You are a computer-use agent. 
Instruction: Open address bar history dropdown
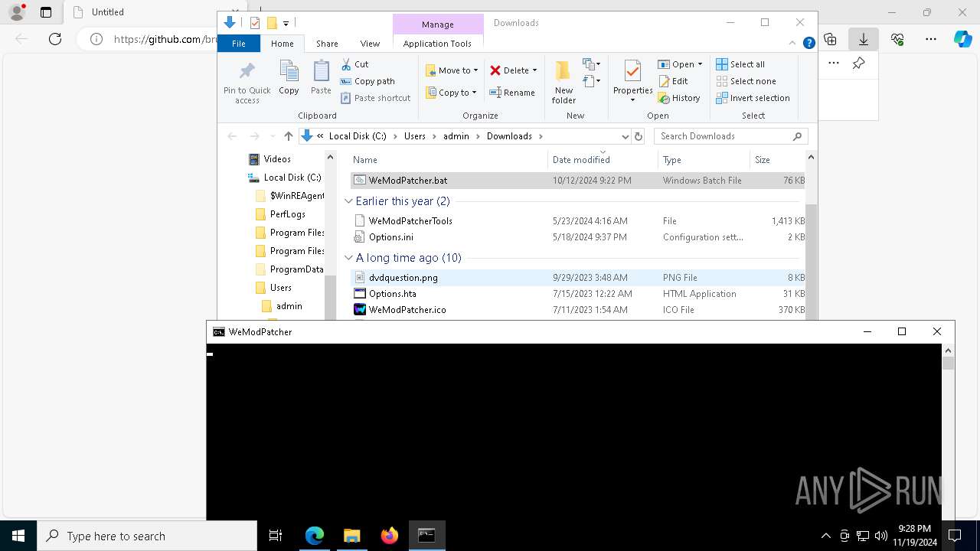(625, 136)
